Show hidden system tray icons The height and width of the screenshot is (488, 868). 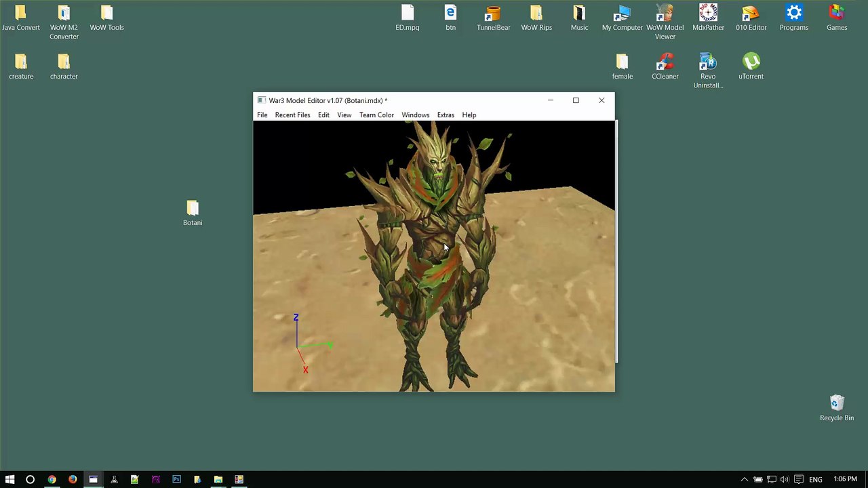(x=744, y=479)
